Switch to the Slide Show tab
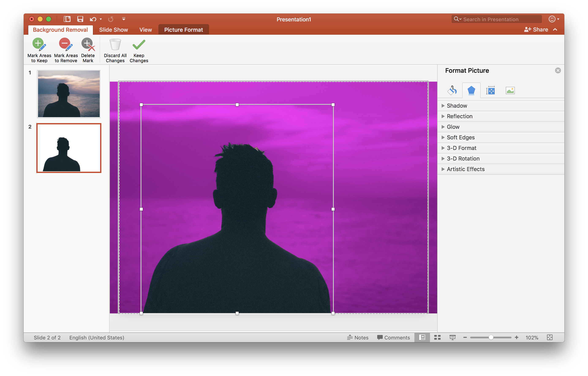 pyautogui.click(x=113, y=30)
